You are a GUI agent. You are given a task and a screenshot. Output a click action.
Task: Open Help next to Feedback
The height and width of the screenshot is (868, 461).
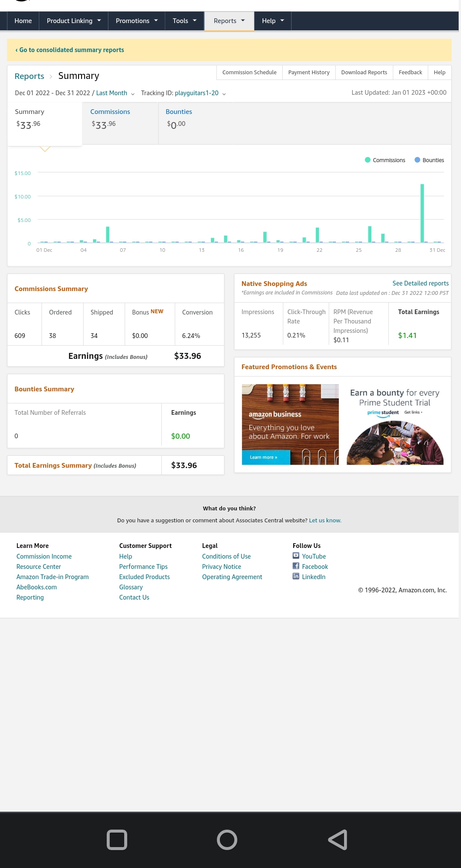point(440,73)
